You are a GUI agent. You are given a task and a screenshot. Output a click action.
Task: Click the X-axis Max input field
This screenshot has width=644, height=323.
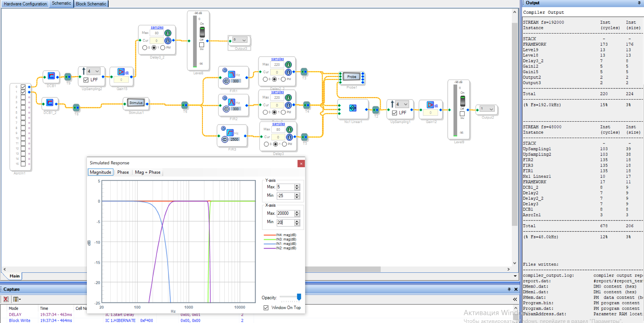click(x=285, y=213)
